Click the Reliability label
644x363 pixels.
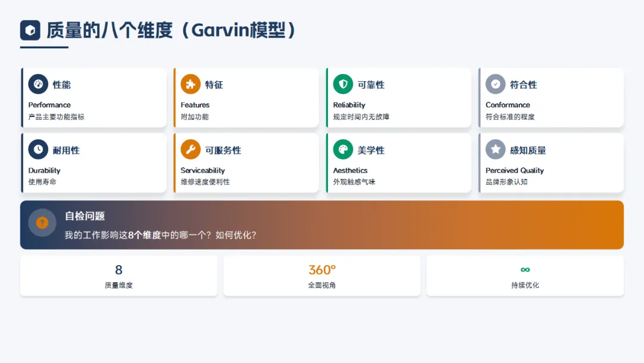click(349, 105)
